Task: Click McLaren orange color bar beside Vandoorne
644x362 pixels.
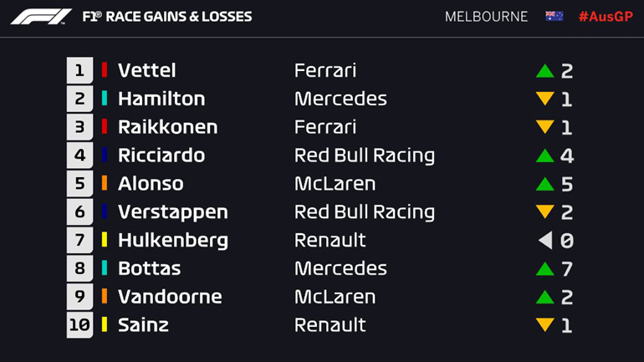Action: click(x=105, y=297)
